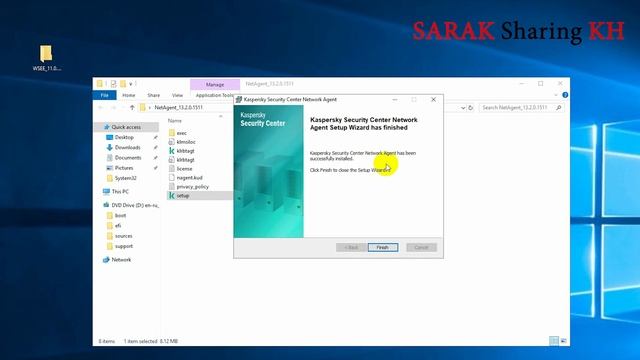Click the Desktop pin icon in Quick access
The width and height of the screenshot is (640, 360).
[x=156, y=138]
